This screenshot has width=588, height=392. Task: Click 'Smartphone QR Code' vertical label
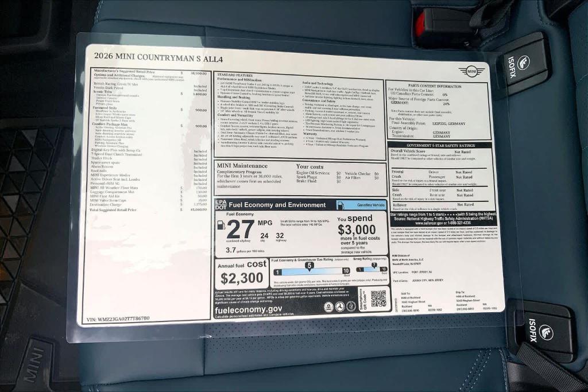(x=363, y=299)
